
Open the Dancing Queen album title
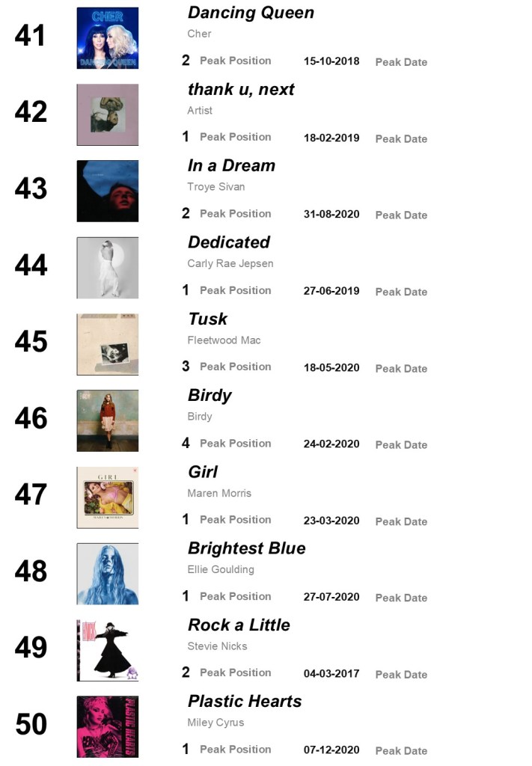(x=251, y=13)
